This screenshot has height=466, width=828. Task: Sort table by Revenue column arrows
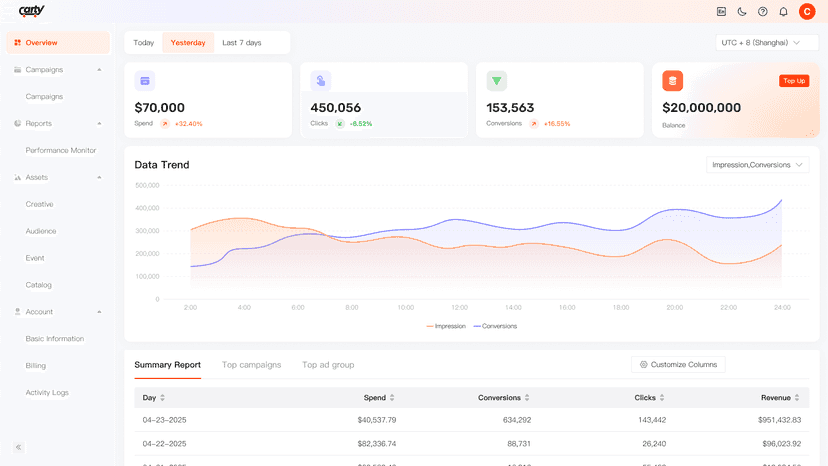(x=797, y=398)
